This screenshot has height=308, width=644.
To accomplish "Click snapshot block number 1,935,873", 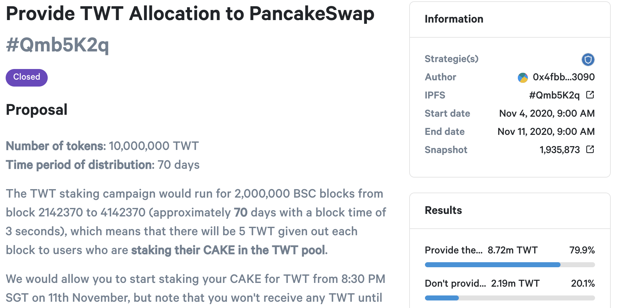I will point(560,150).
